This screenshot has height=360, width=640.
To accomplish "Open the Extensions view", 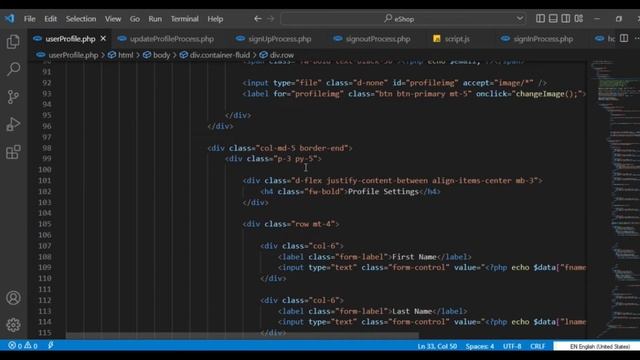I will point(13,152).
